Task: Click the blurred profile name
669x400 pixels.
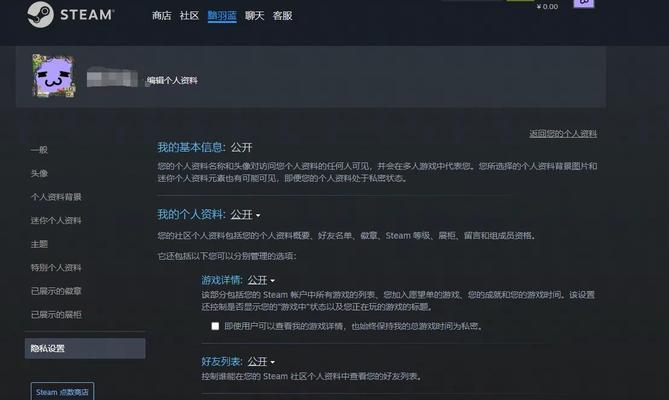Action: tap(112, 78)
